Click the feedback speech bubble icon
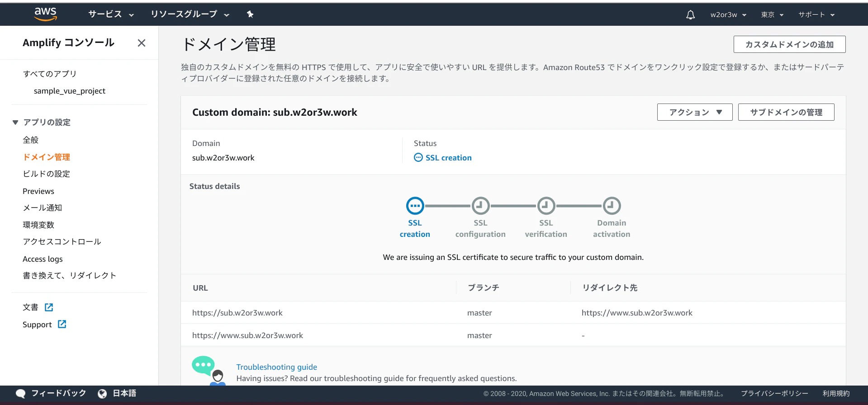The image size is (868, 405). [21, 394]
